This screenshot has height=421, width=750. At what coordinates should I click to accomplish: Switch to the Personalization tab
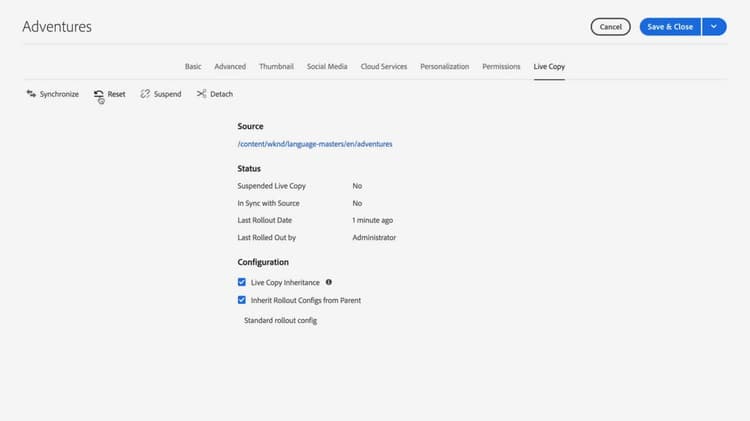(x=445, y=66)
